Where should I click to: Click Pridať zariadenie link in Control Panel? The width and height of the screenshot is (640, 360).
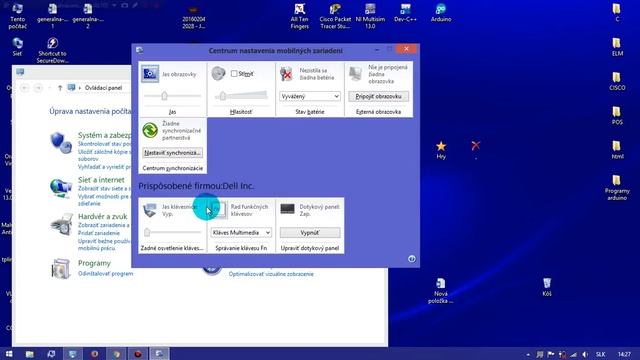pos(99,233)
